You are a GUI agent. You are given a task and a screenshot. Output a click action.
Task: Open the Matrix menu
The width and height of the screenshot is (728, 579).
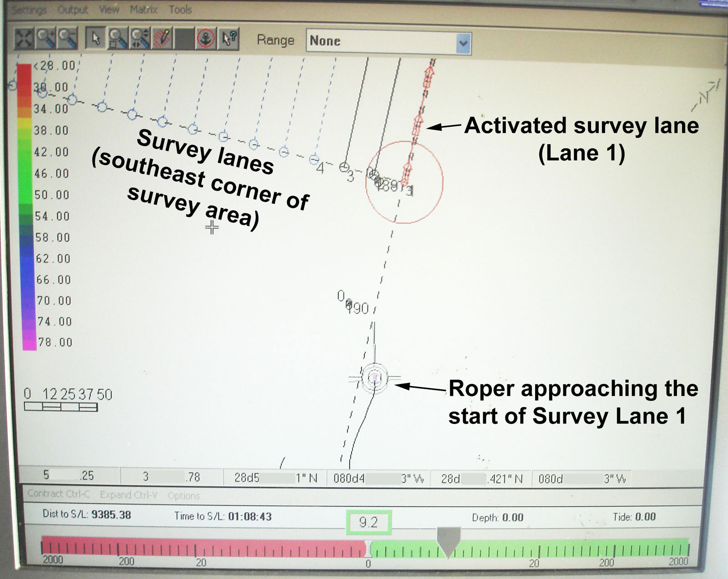click(x=143, y=9)
